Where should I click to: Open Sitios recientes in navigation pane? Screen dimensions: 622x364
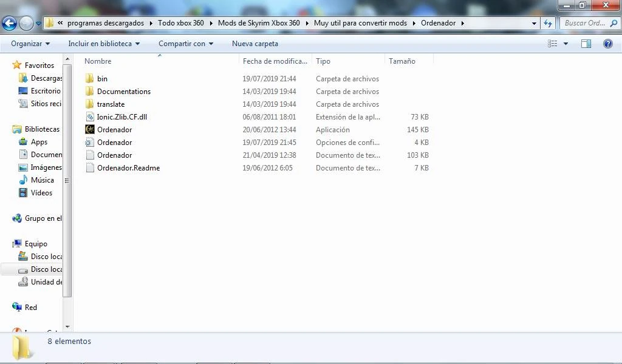point(40,103)
